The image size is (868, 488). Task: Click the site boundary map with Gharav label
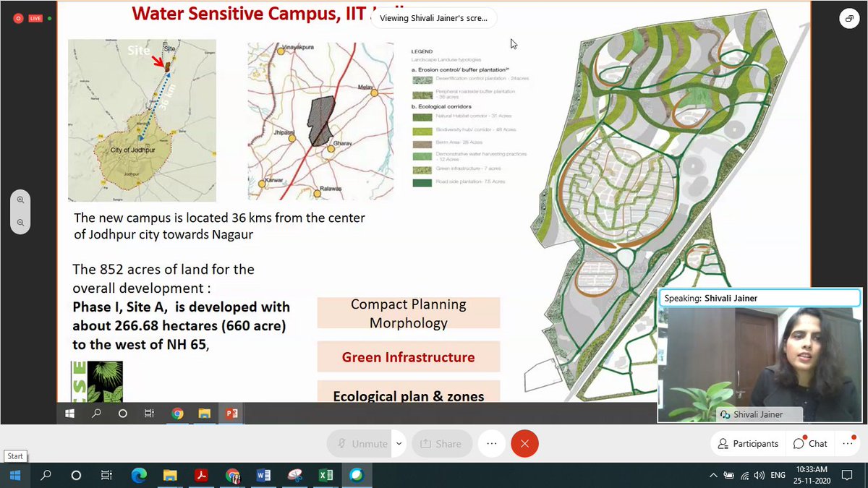click(x=320, y=121)
